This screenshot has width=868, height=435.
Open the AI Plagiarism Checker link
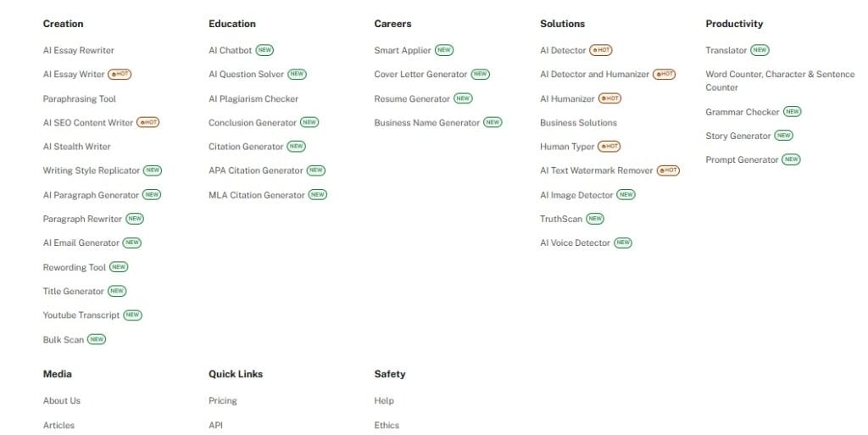pos(253,99)
